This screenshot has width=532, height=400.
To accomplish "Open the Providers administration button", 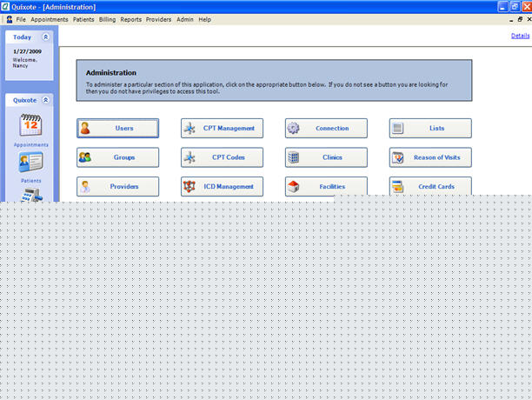I will [117, 187].
